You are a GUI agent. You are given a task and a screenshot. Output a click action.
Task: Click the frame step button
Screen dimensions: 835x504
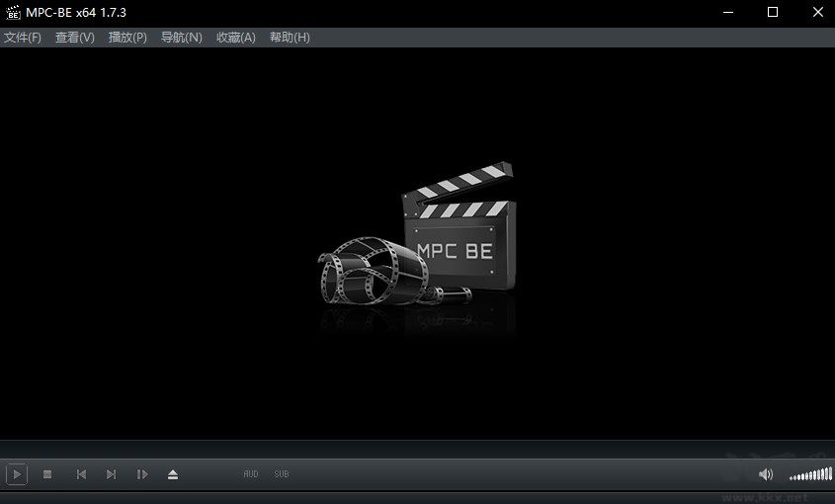[x=141, y=474]
